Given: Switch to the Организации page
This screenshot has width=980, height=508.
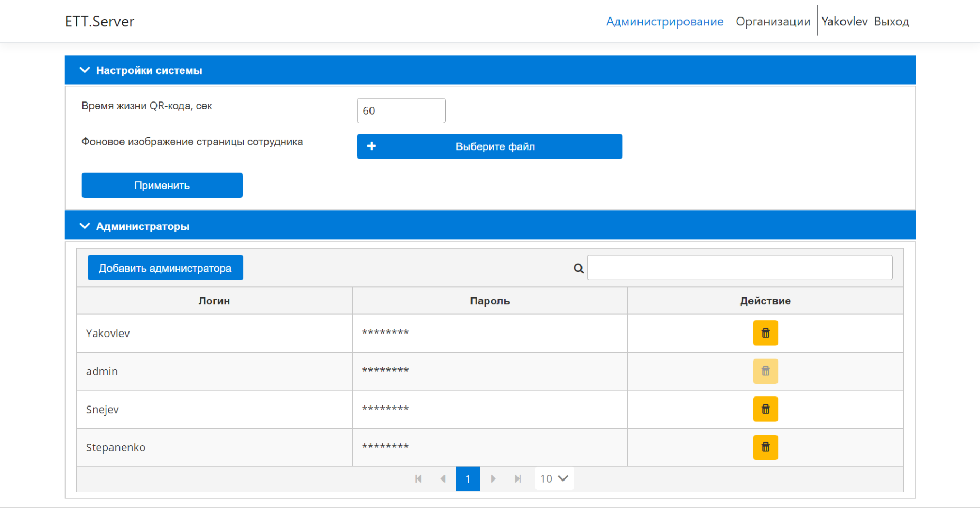Looking at the screenshot, I should pyautogui.click(x=773, y=22).
